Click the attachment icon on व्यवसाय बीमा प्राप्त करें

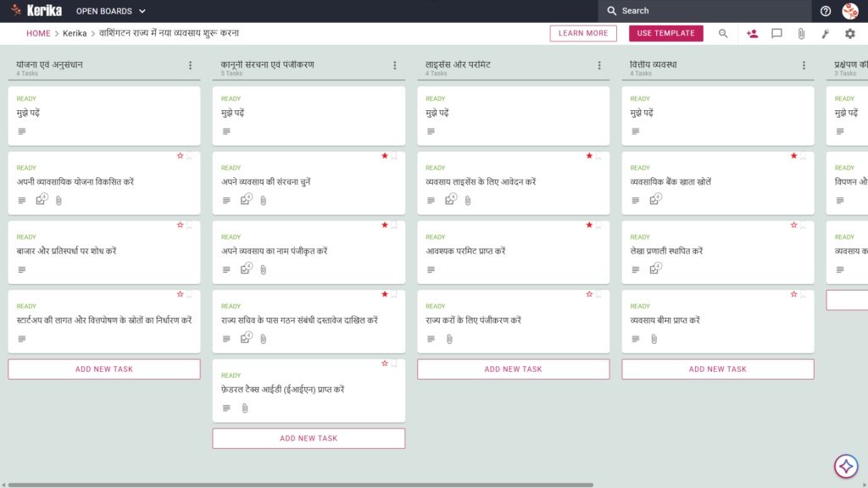point(654,339)
